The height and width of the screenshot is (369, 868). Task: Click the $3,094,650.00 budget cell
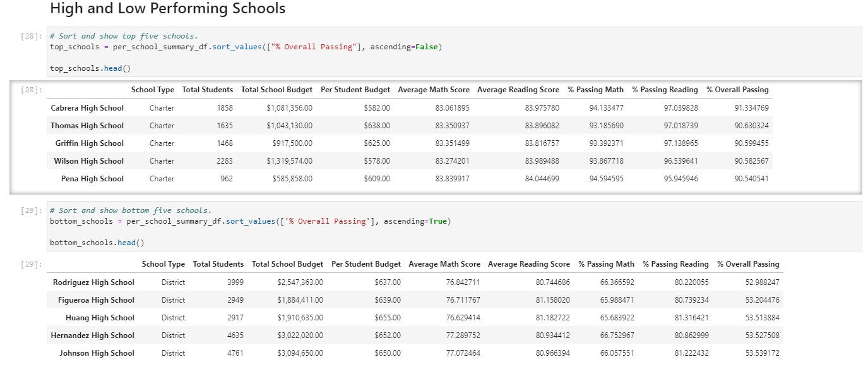pyautogui.click(x=300, y=353)
